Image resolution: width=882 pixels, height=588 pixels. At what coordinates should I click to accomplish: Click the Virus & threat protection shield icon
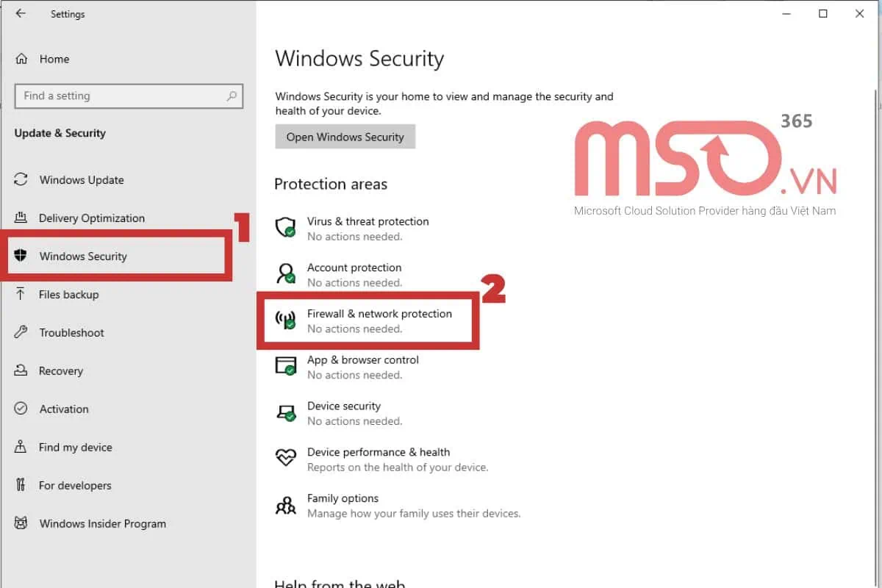coord(285,227)
